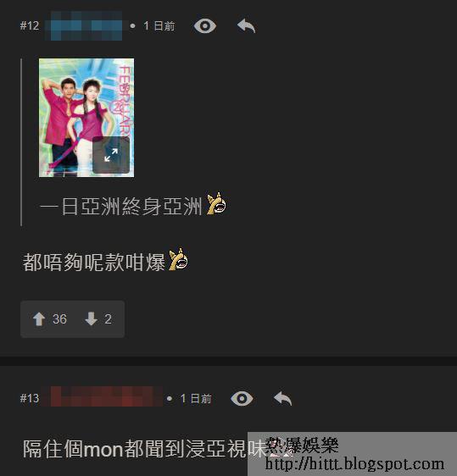This screenshot has height=476, width=457.
Task: Toggle the eye icon on post #13
Action: [242, 398]
